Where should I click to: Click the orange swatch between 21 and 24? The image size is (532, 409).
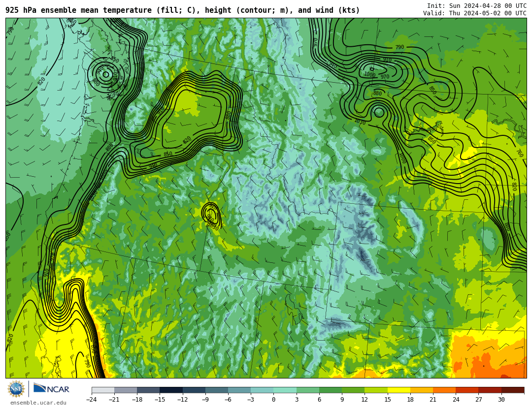pos(444,390)
